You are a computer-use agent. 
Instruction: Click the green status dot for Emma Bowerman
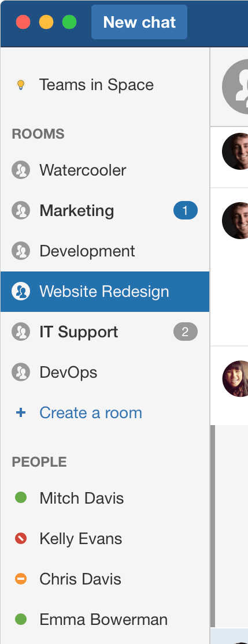pyautogui.click(x=21, y=619)
